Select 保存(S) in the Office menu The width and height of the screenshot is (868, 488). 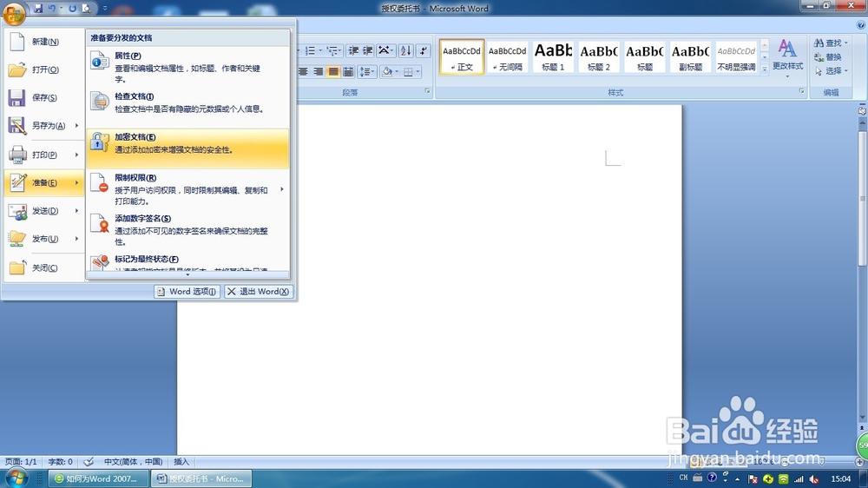pos(44,97)
